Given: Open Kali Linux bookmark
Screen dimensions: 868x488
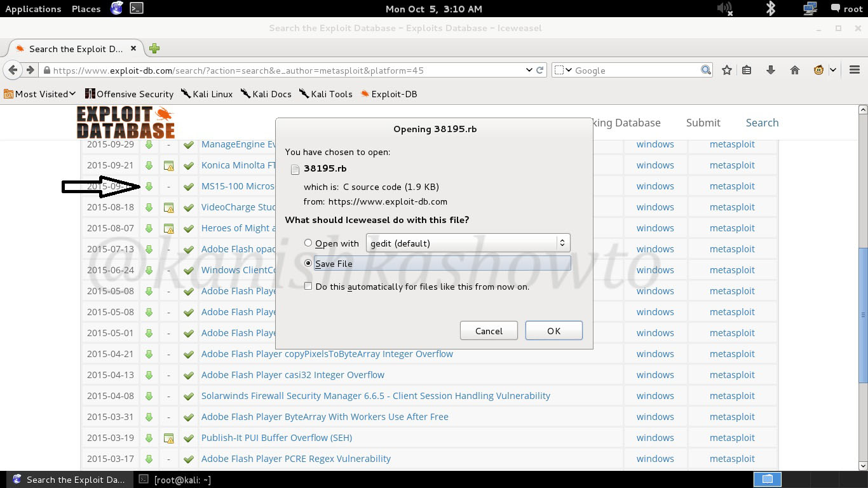Looking at the screenshot, I should [207, 94].
